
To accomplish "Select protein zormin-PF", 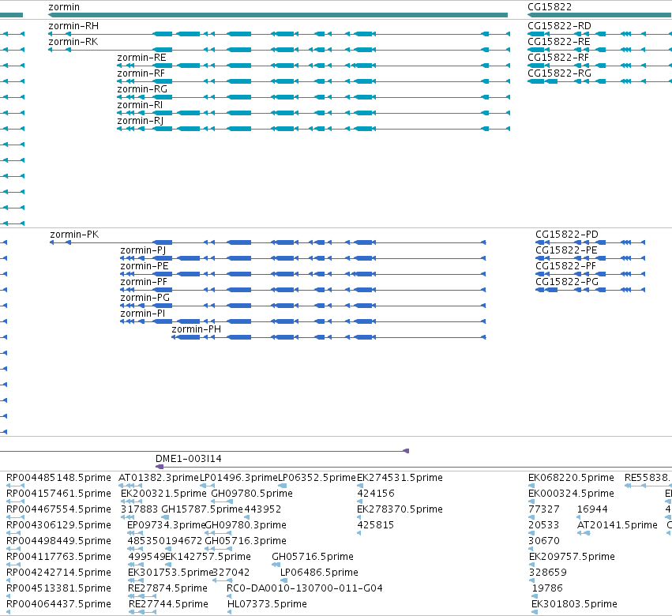I will pyautogui.click(x=303, y=290).
